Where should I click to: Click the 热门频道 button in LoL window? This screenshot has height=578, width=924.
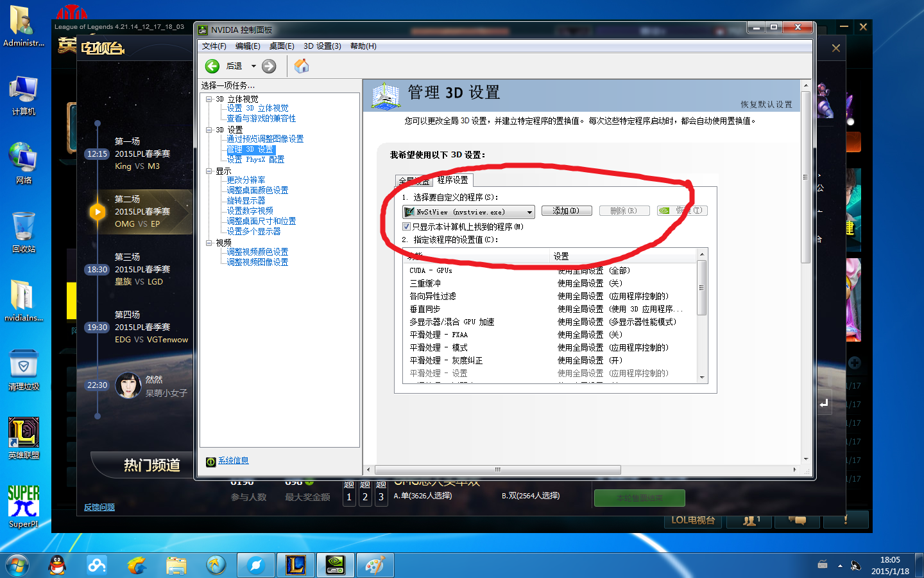pos(152,465)
